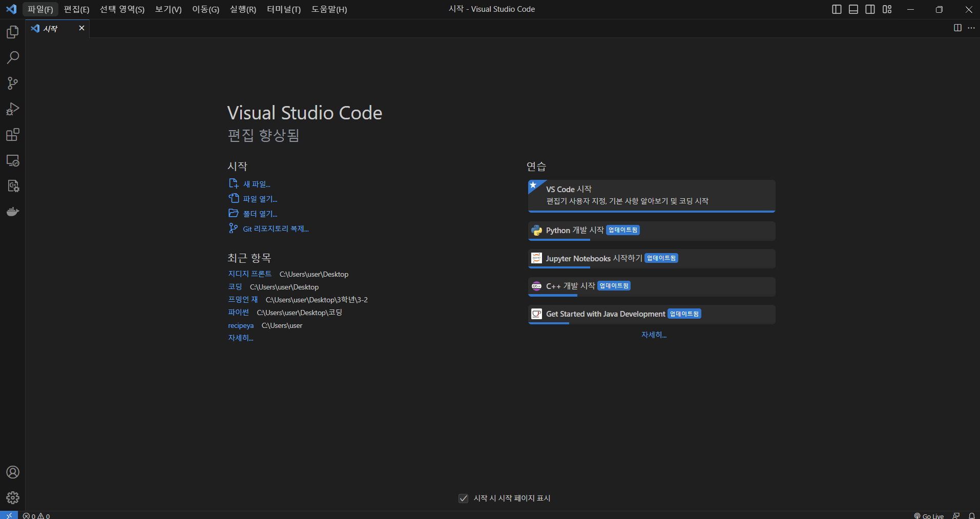Toggle the primary side bar layout button

coord(837,9)
